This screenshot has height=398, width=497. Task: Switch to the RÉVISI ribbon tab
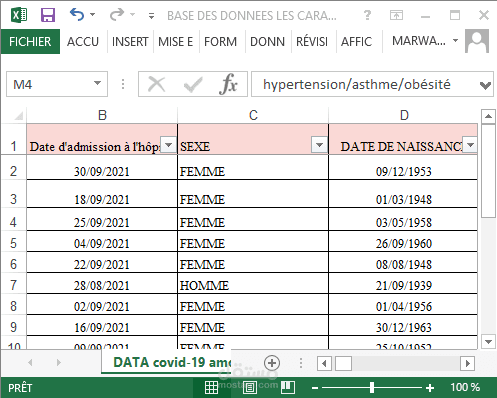pyautogui.click(x=312, y=41)
